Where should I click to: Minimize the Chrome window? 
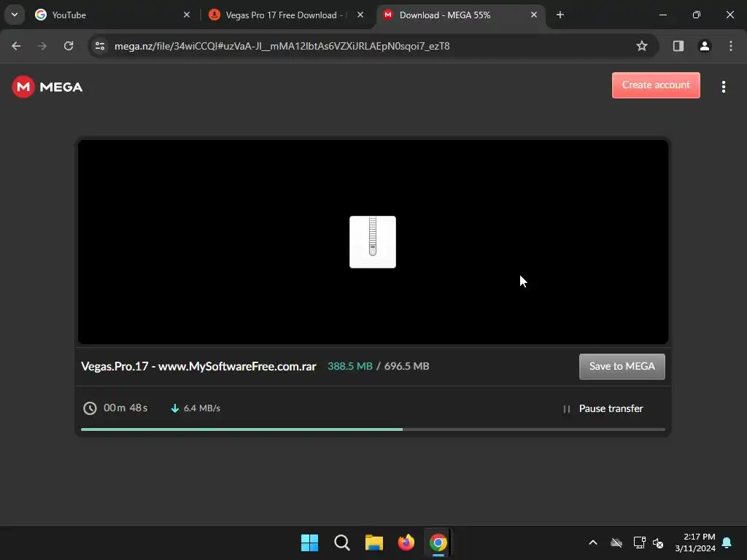coord(663,15)
